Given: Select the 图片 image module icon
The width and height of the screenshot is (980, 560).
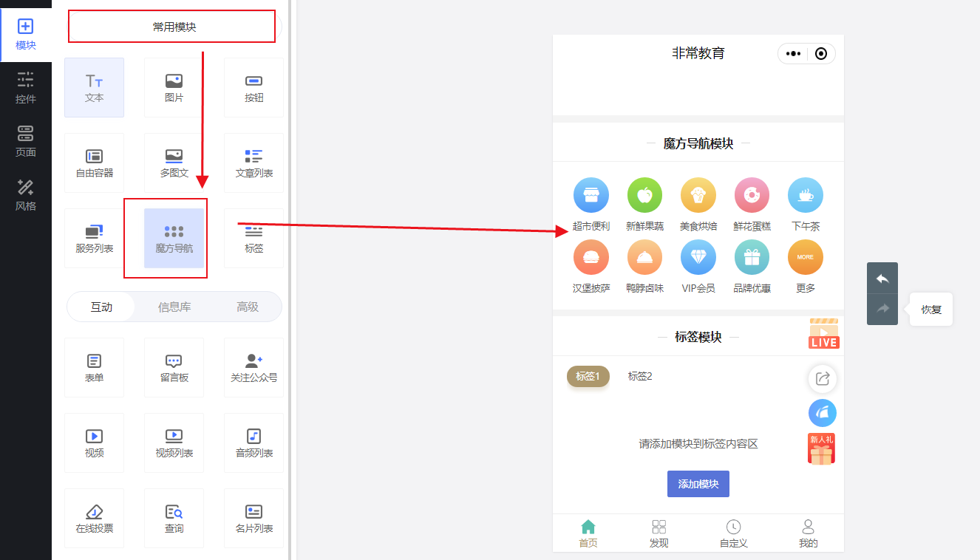Looking at the screenshot, I should click(x=174, y=86).
